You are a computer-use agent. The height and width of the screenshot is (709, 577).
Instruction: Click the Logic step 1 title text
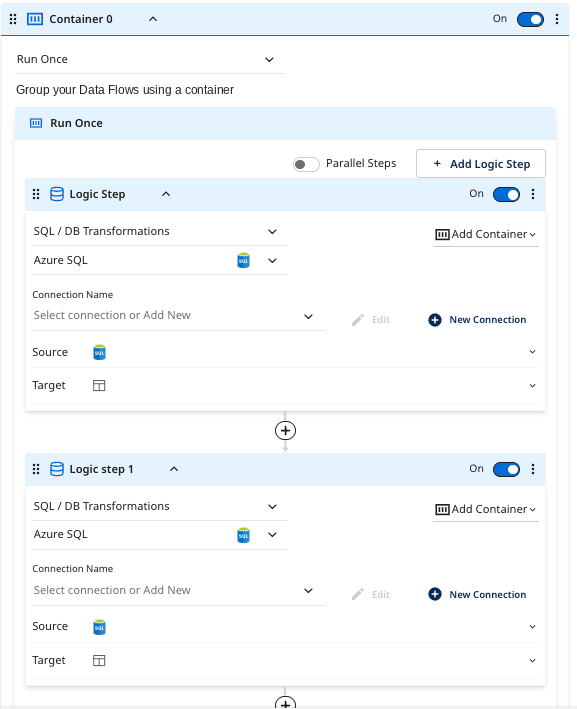pyautogui.click(x=101, y=469)
